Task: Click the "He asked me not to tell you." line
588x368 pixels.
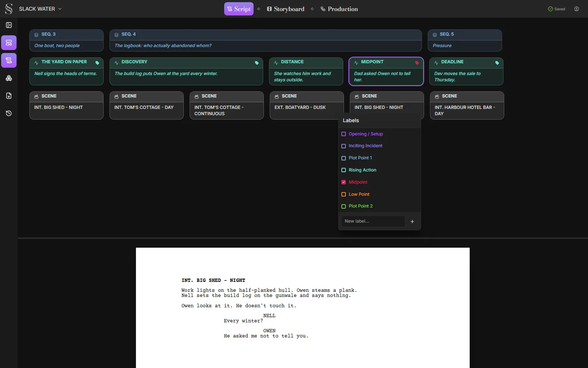Action: pyautogui.click(x=266, y=336)
